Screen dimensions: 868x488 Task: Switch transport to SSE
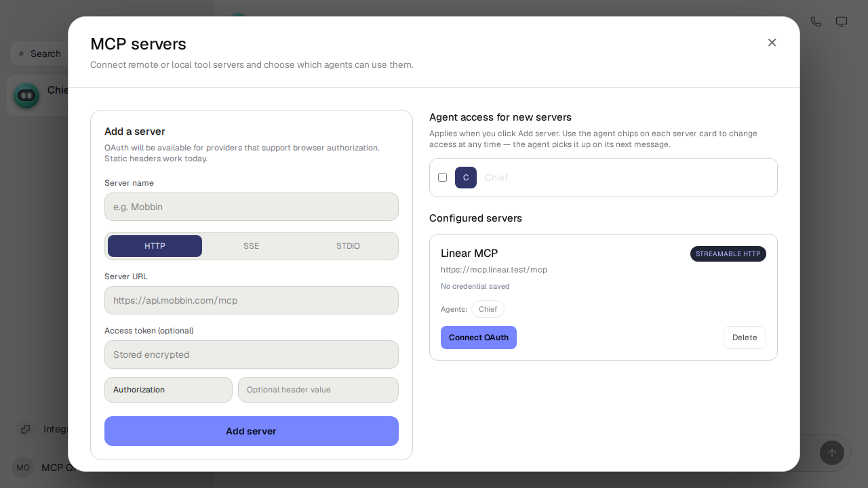(x=252, y=246)
